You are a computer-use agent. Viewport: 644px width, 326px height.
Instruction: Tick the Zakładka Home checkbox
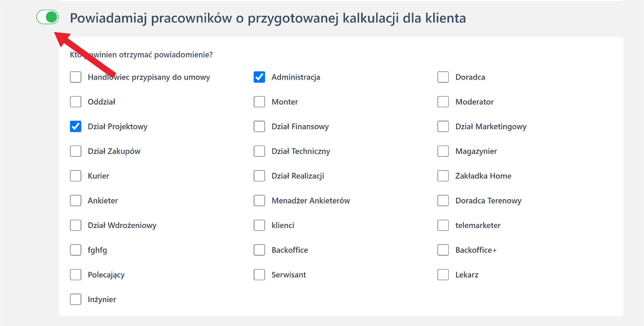(x=443, y=176)
